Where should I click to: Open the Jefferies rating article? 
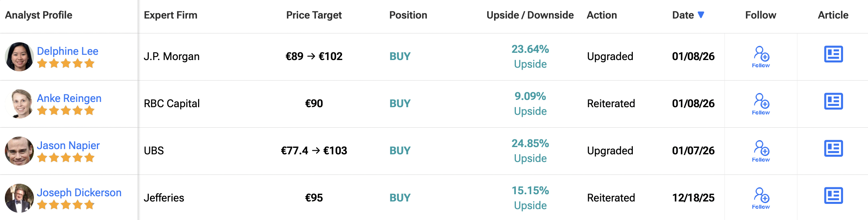(x=833, y=196)
